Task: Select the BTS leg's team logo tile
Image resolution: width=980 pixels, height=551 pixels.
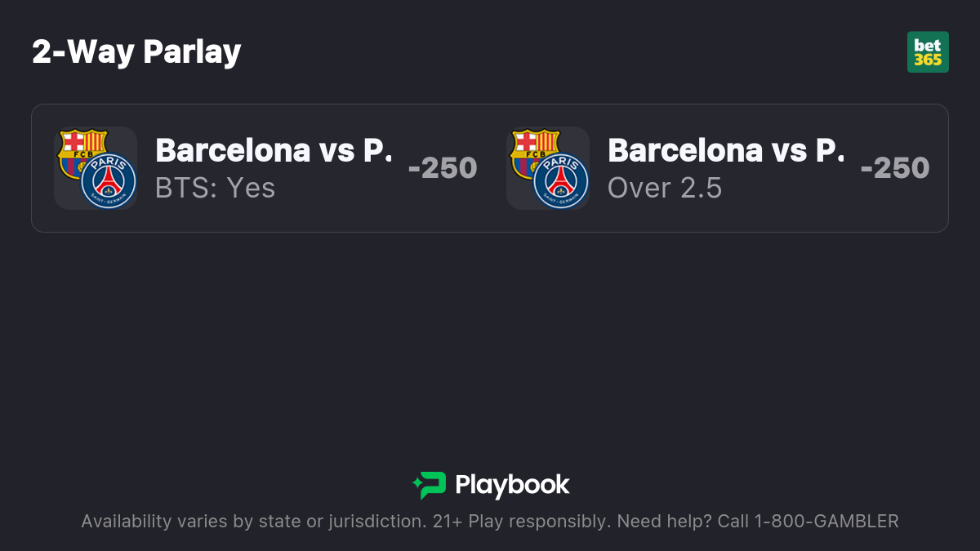Action: 96,168
